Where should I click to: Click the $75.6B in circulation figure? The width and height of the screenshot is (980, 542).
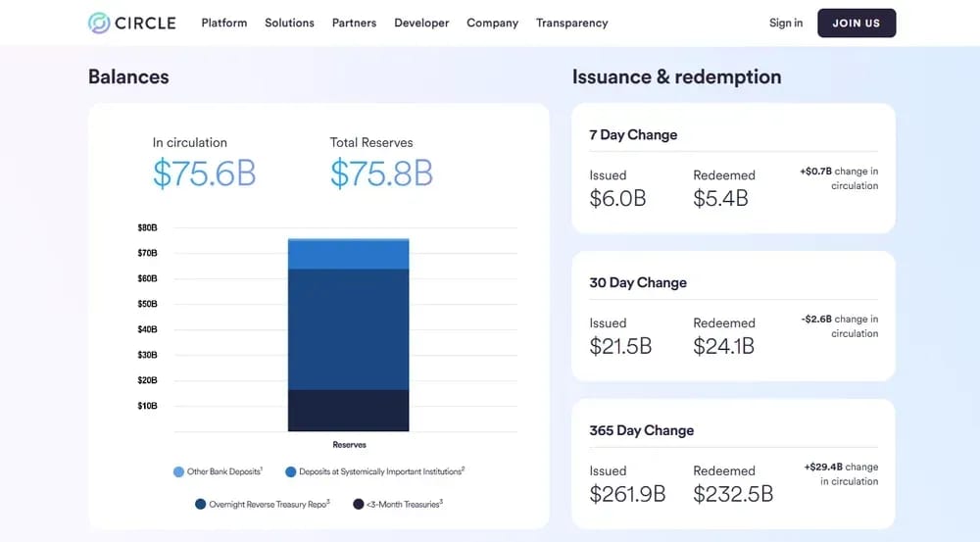(205, 173)
